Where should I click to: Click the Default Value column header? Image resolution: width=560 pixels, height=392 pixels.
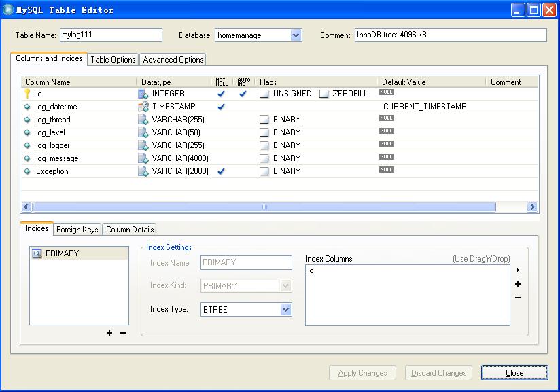[x=404, y=82]
